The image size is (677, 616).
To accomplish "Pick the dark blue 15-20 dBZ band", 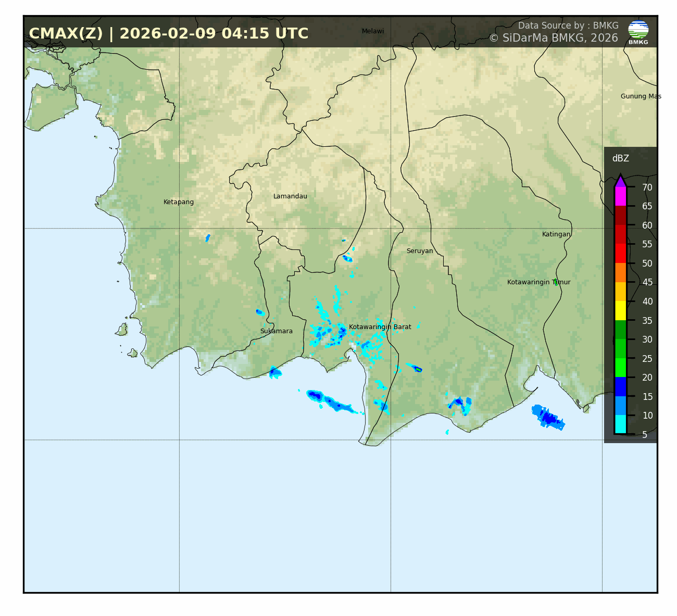I will [x=620, y=386].
